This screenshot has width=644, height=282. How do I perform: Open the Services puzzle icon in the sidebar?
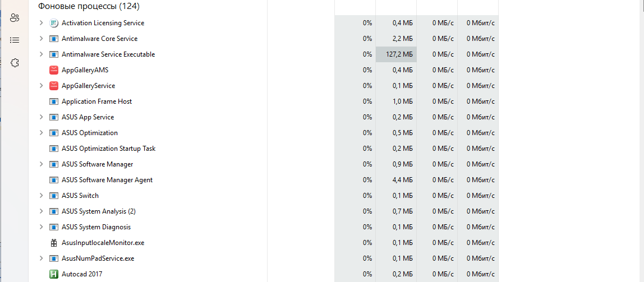point(15,63)
